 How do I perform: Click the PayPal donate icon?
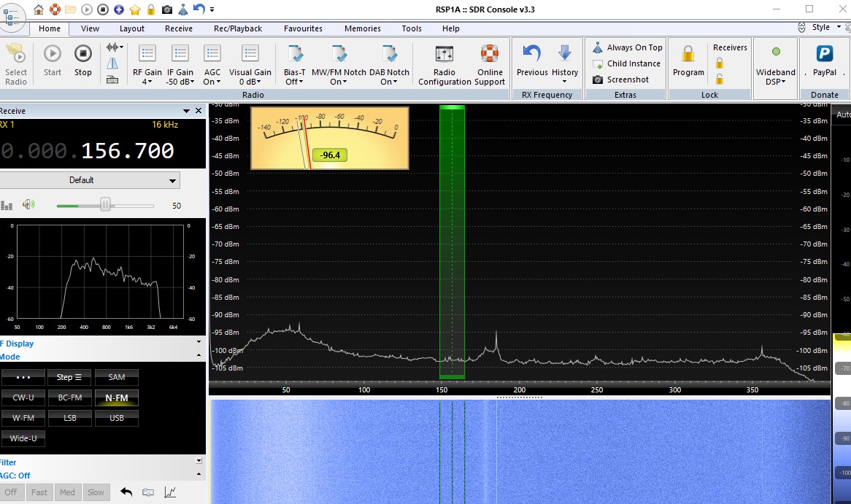(825, 54)
